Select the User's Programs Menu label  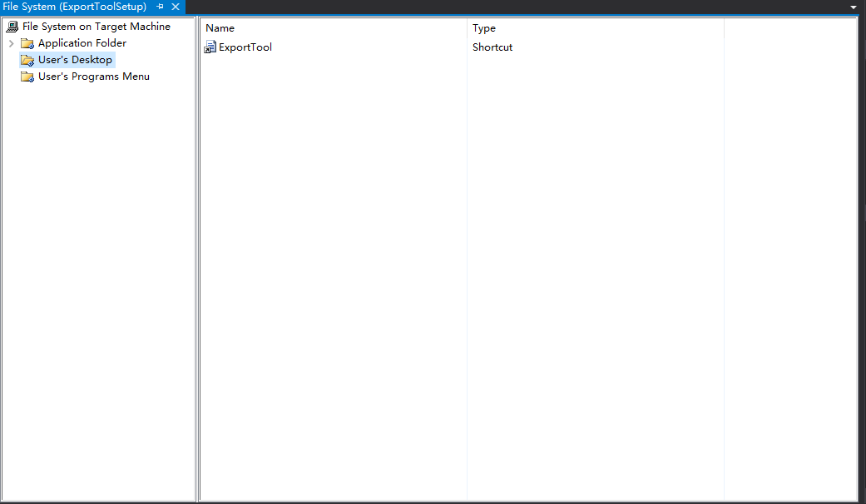(x=94, y=77)
